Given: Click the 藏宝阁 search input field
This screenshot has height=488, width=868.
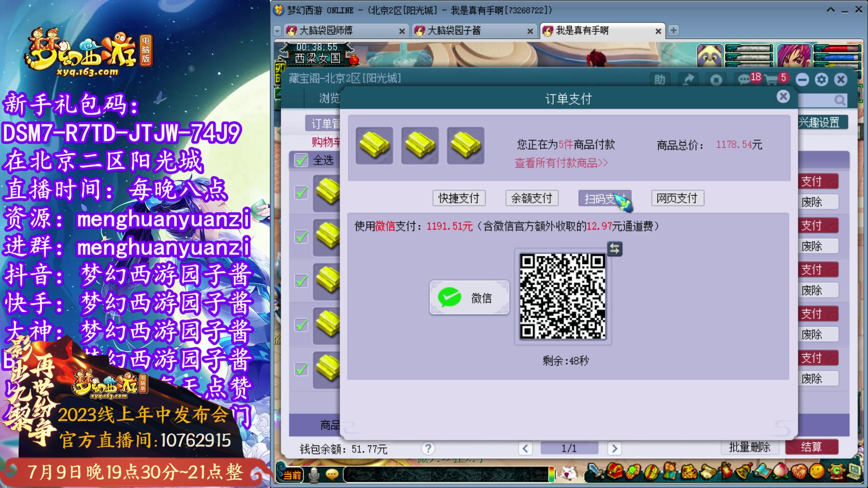Looking at the screenshot, I should 822,100.
